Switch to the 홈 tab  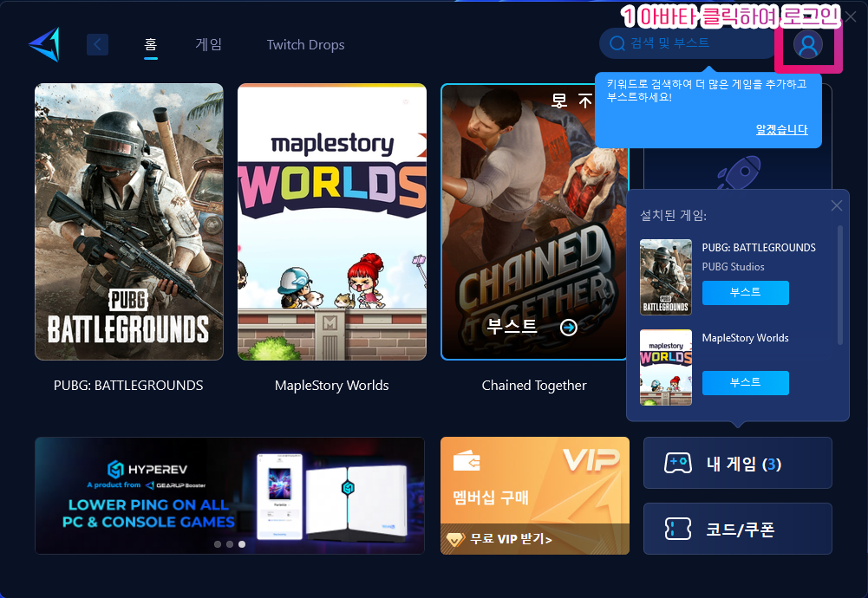tap(151, 45)
